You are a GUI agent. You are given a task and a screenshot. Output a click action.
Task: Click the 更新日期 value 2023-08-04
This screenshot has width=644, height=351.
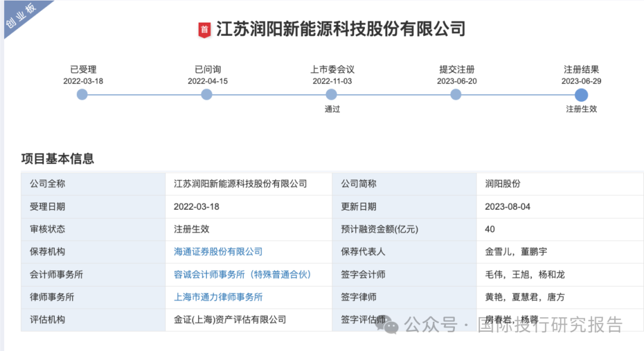coord(507,207)
